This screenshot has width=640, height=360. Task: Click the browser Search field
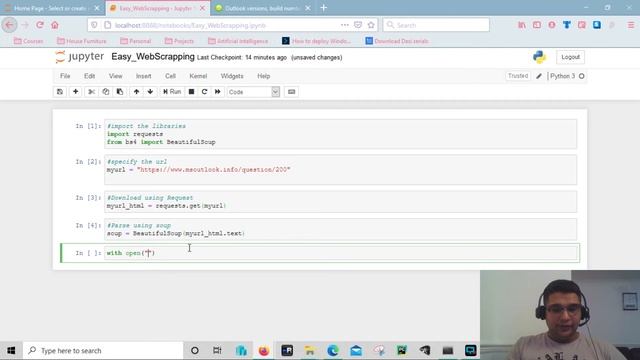436,25
